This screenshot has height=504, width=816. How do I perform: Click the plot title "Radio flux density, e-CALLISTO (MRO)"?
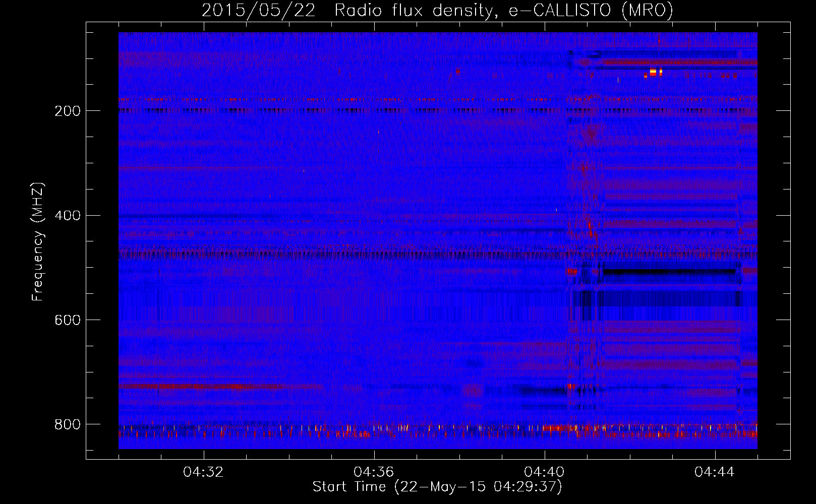(504, 11)
